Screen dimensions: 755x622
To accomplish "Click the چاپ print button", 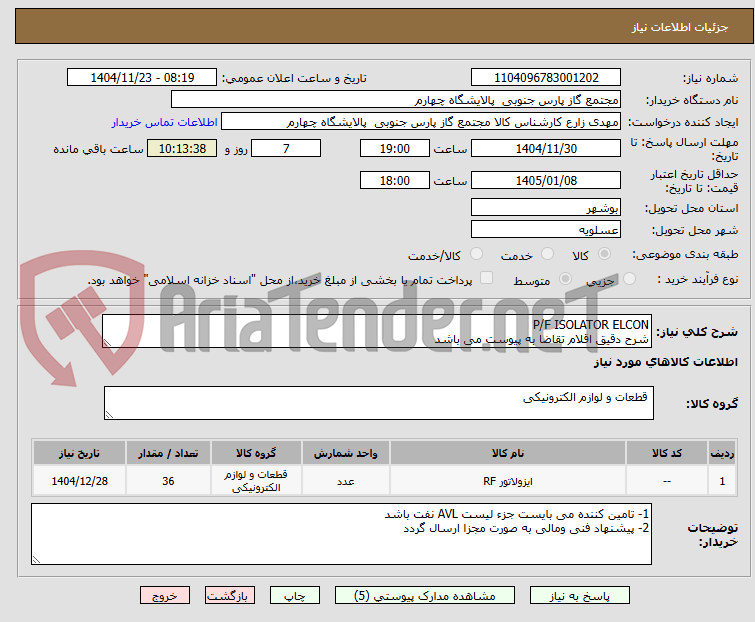I will [x=295, y=596].
